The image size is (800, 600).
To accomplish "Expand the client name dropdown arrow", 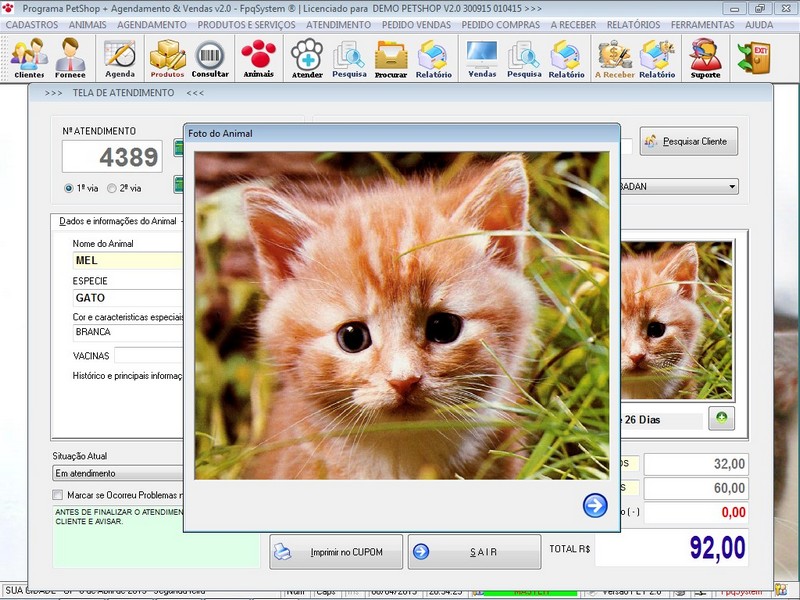I will click(x=732, y=187).
